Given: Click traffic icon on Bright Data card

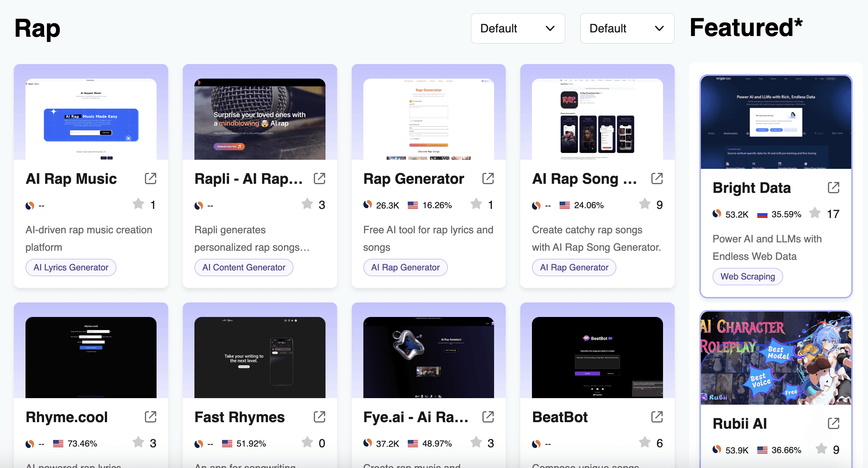Looking at the screenshot, I should pyautogui.click(x=717, y=214).
